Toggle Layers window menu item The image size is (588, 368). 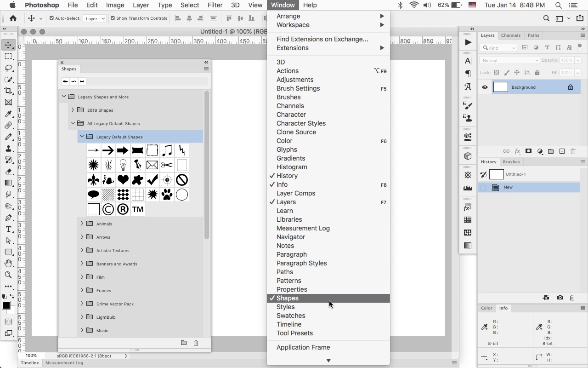tap(328, 202)
